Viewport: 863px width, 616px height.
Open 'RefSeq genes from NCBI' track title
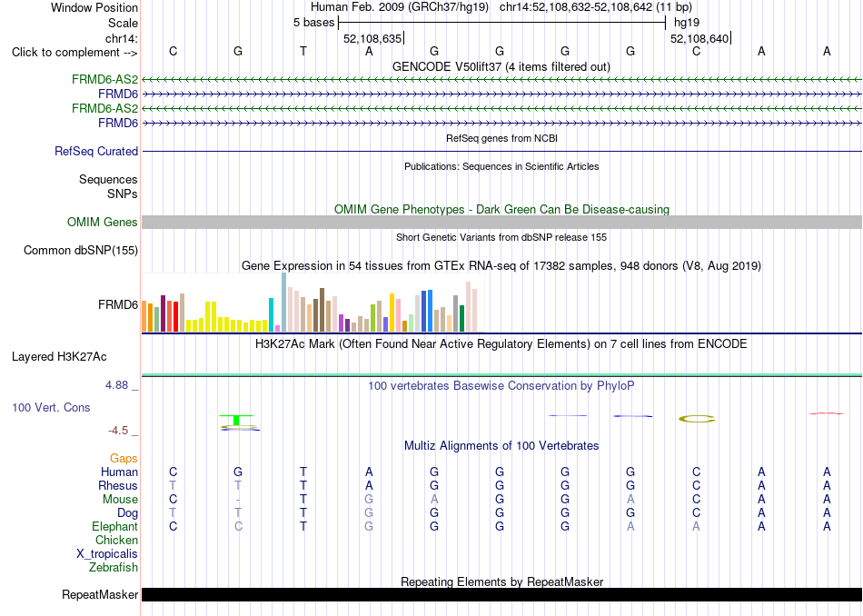(501, 138)
